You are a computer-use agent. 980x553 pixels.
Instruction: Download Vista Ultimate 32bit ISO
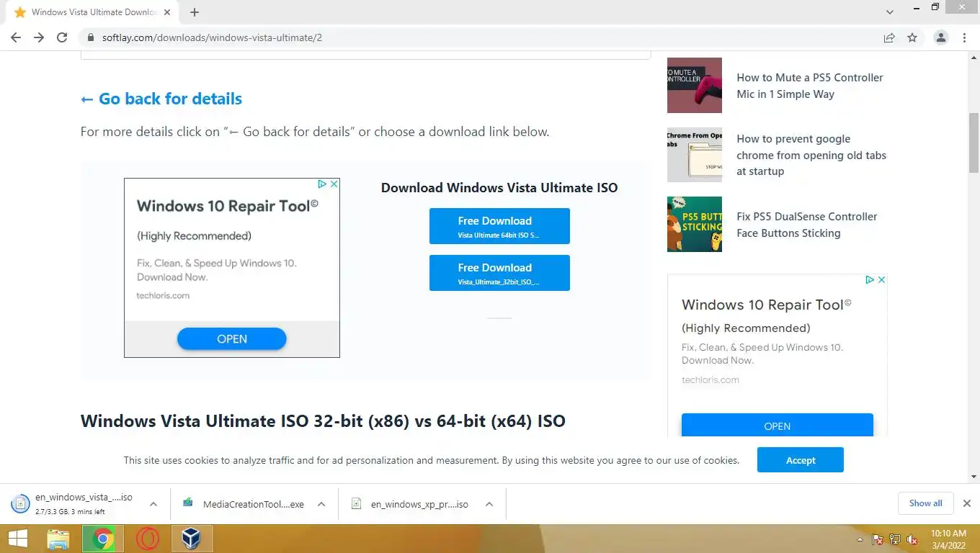click(x=499, y=273)
